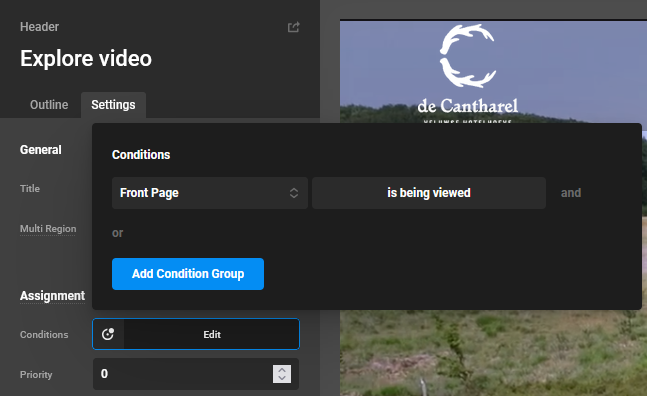
Task: Click the Priority label
Action: point(36,375)
